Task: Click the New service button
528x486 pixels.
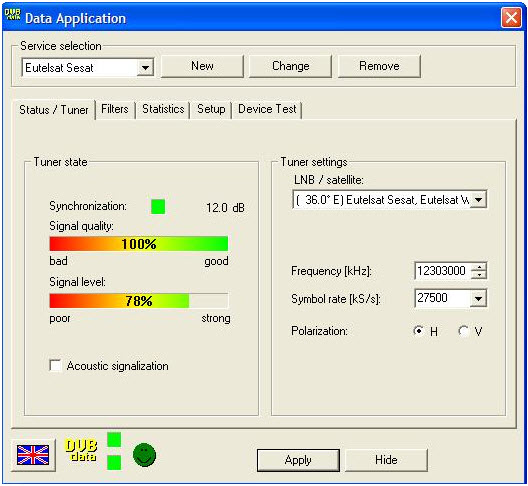Action: coord(202,66)
